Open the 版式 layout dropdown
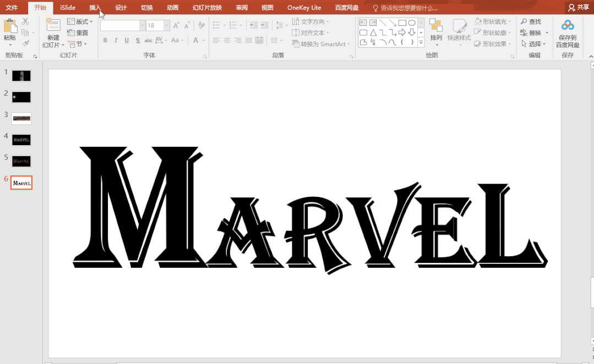The image size is (594, 364). click(80, 21)
